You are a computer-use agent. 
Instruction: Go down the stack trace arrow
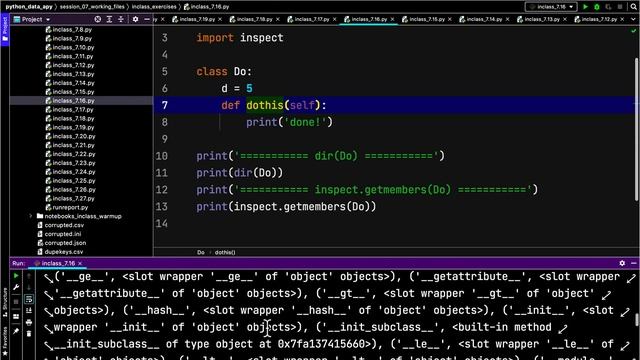(29, 287)
